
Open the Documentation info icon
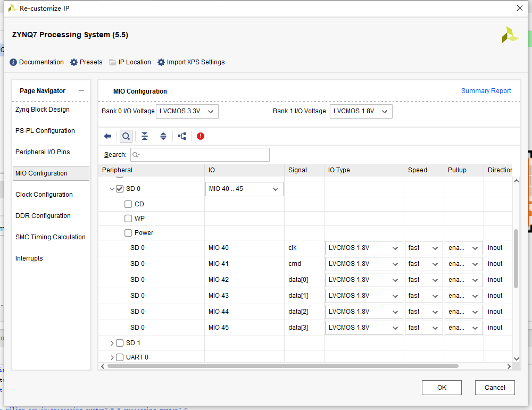point(13,62)
